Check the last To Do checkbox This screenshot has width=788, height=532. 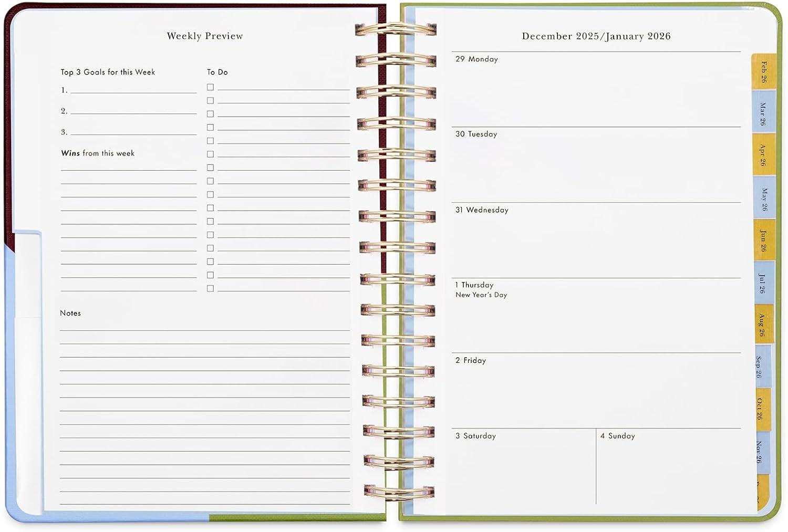click(x=210, y=288)
